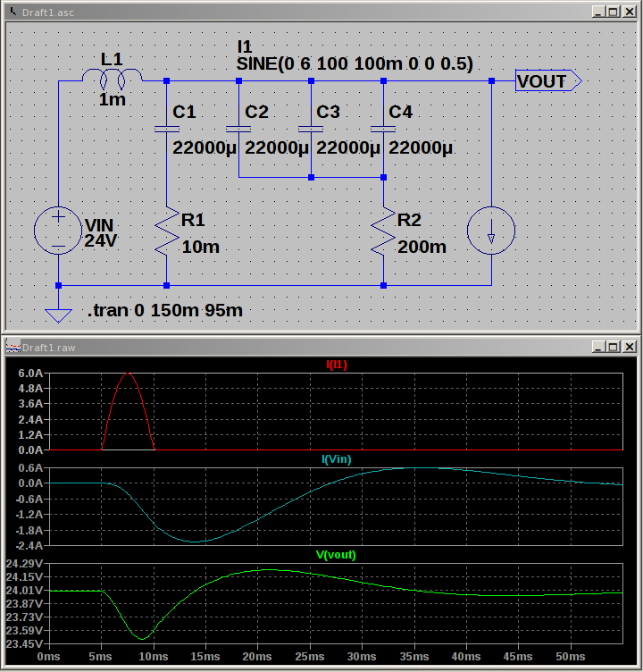Close the Draft1.raw waveform window
643x672 pixels.
point(630,347)
